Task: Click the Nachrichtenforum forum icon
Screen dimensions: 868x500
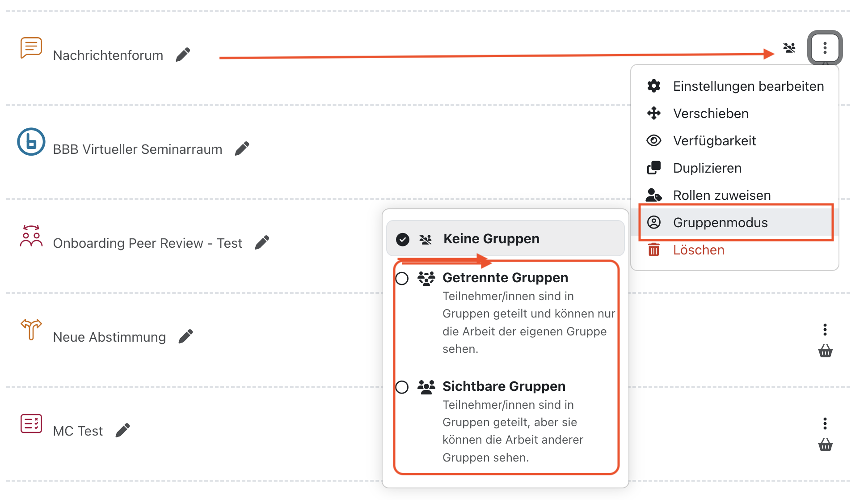Action: pyautogui.click(x=31, y=48)
